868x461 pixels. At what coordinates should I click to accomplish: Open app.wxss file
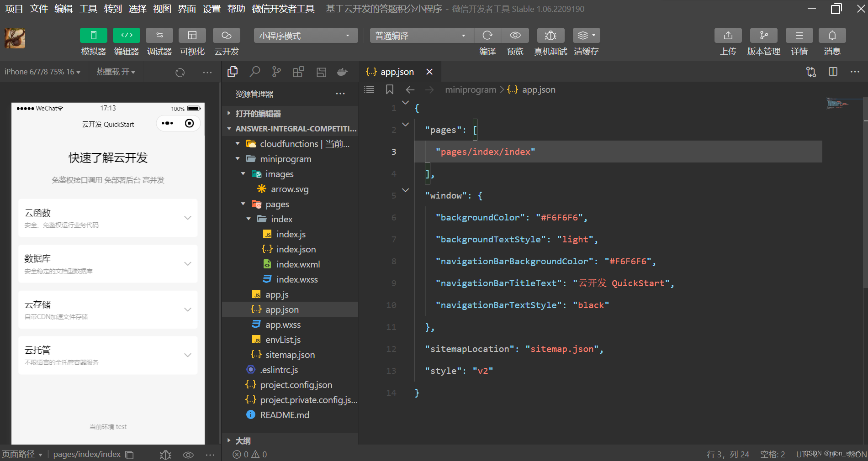point(290,325)
